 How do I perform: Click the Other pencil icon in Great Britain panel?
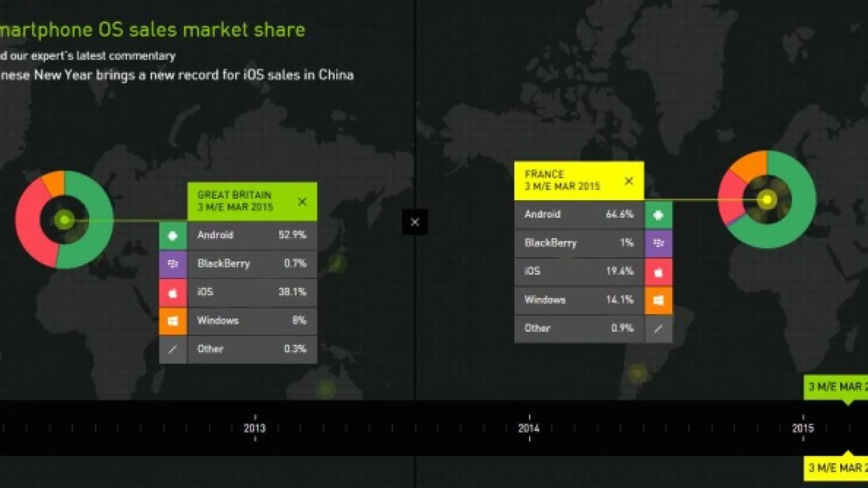tap(173, 350)
